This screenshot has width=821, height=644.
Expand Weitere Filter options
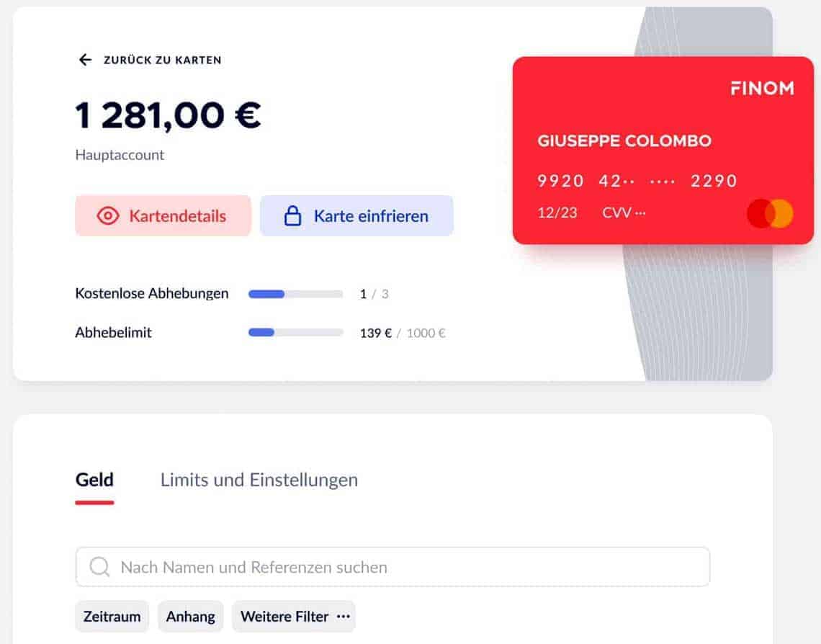coord(294,616)
